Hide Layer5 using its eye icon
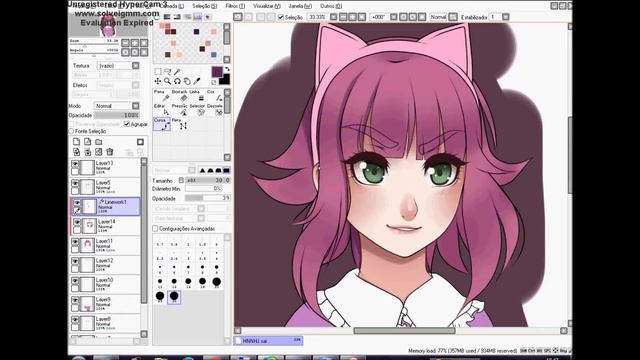Screen dimensions: 640x360 (75, 184)
